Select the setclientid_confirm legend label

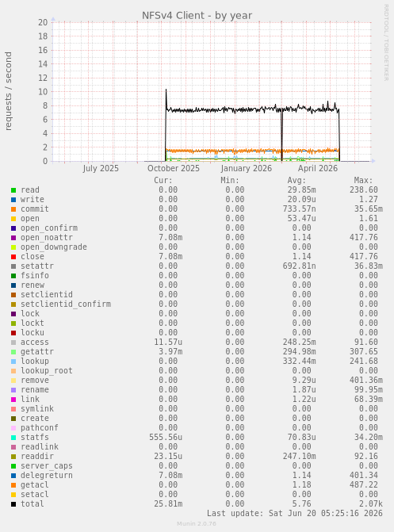click(66, 304)
